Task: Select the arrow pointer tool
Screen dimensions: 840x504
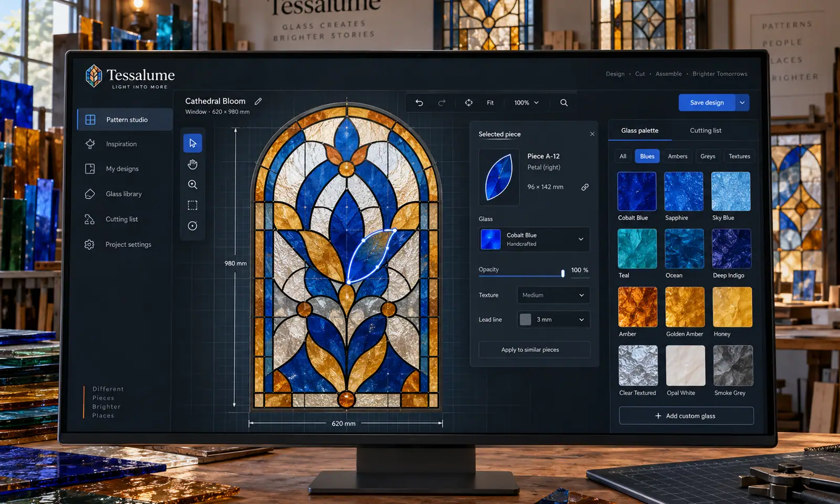Action: pos(193,143)
